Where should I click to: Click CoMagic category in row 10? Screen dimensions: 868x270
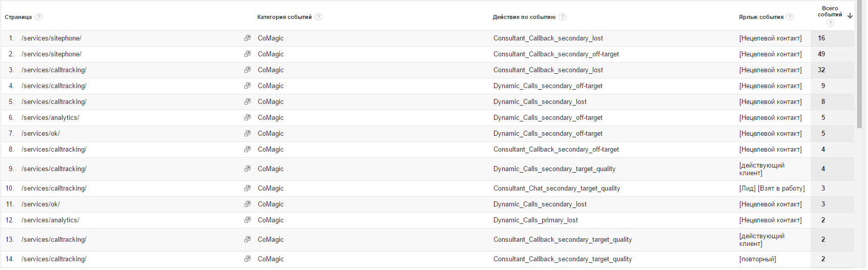click(271, 189)
